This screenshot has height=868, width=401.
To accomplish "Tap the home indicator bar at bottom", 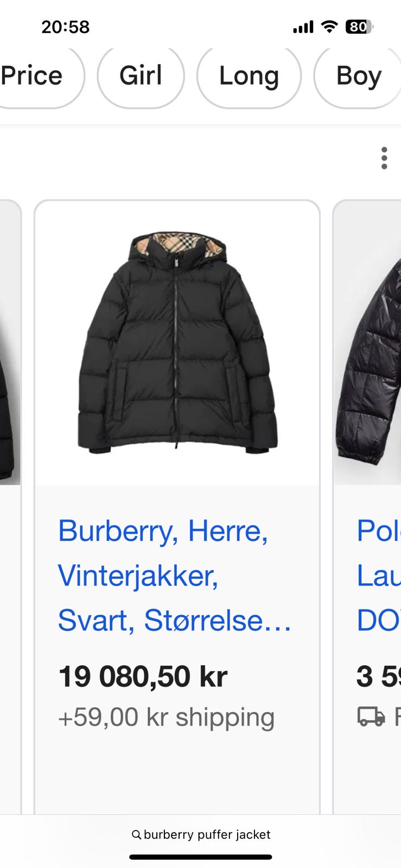I will pos(201,857).
